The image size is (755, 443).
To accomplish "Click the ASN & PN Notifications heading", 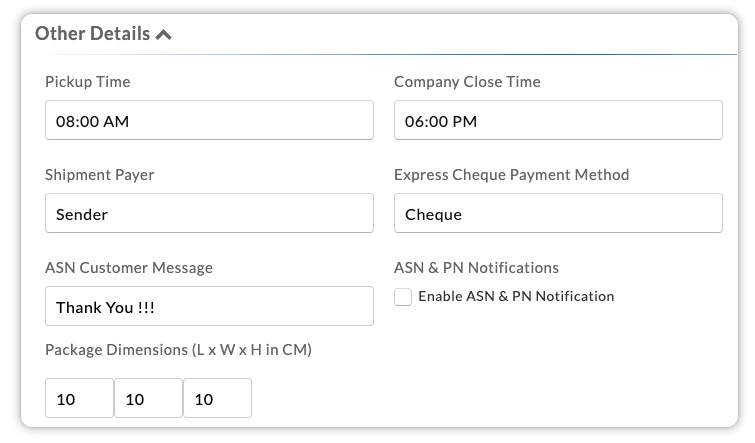I will (476, 268).
